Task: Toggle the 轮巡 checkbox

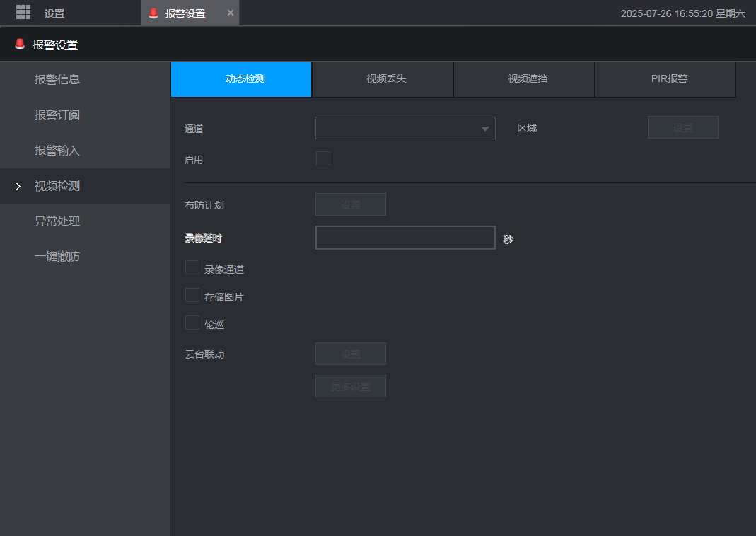Action: click(x=192, y=322)
